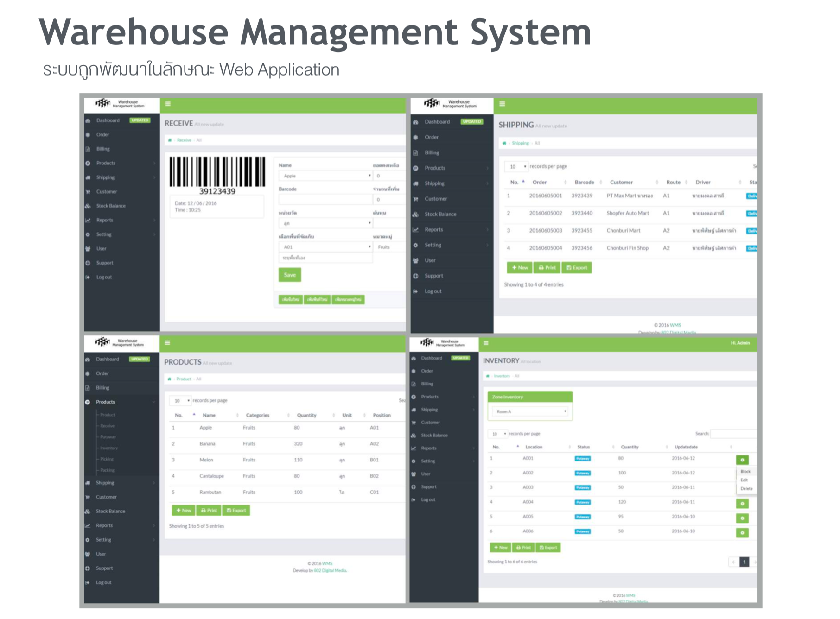840x619 pixels.
Task: Open the Name dropdown showing Apple
Action: [325, 176]
